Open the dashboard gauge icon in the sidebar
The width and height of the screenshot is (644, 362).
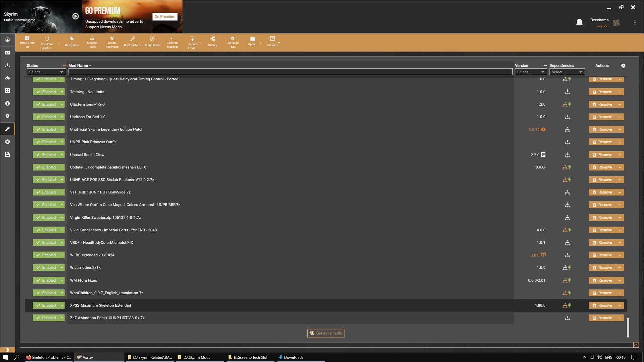[x=7, y=40]
